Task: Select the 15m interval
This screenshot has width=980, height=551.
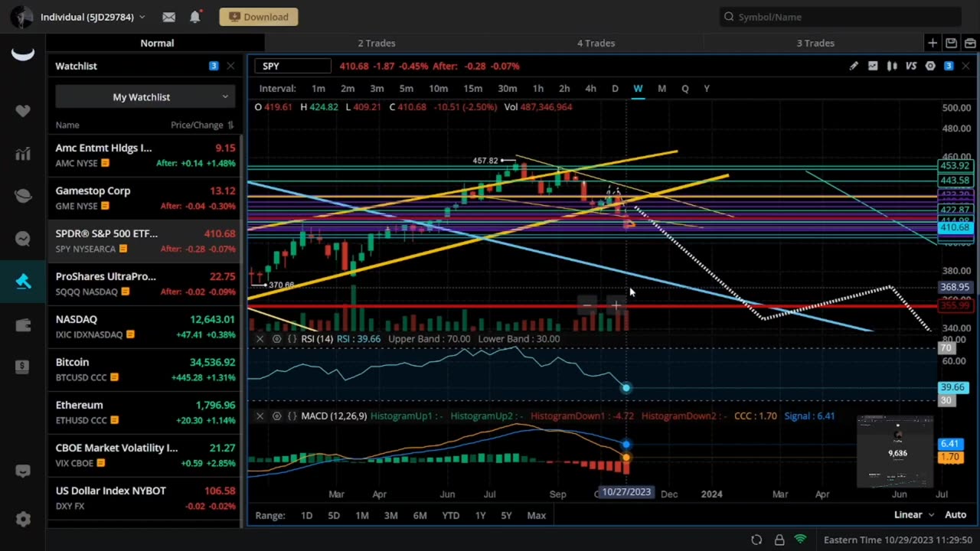Action: coord(473,89)
